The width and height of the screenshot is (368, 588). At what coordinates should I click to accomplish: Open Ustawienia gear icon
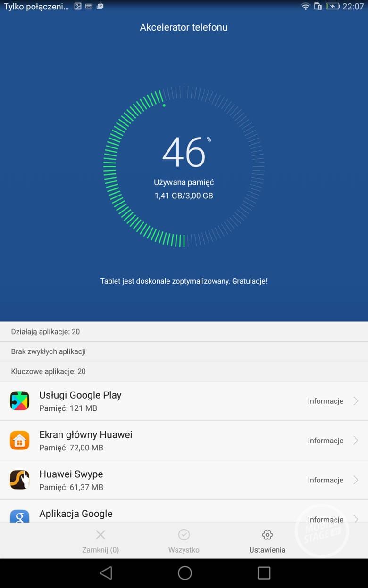(x=267, y=535)
